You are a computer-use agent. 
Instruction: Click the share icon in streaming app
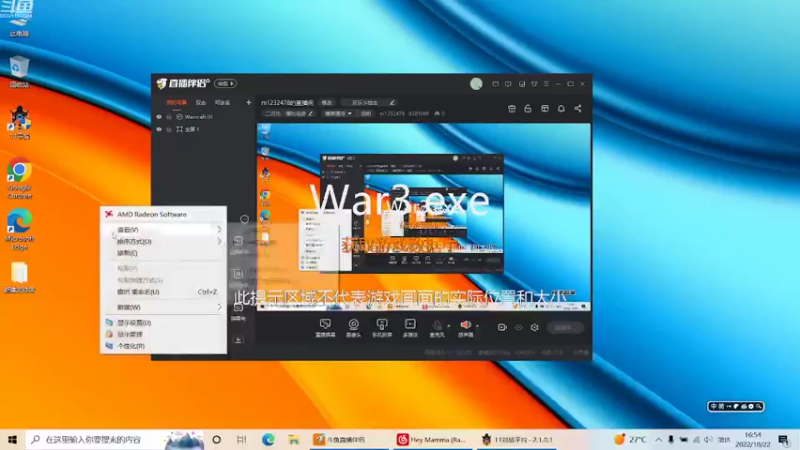pos(578,109)
